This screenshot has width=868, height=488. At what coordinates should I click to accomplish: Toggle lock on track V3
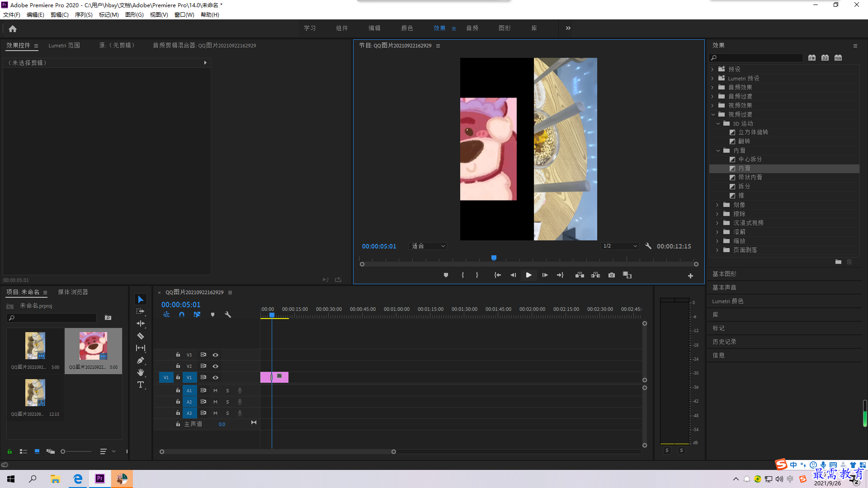pyautogui.click(x=178, y=355)
